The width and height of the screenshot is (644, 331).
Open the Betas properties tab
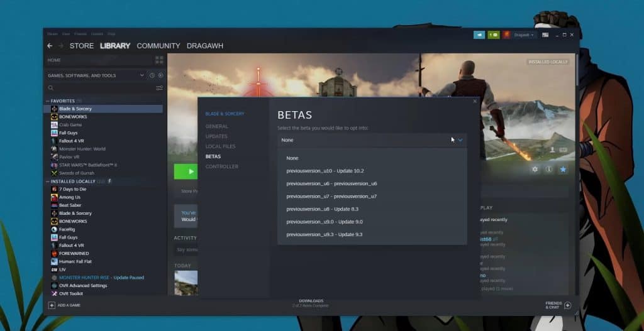pyautogui.click(x=213, y=156)
